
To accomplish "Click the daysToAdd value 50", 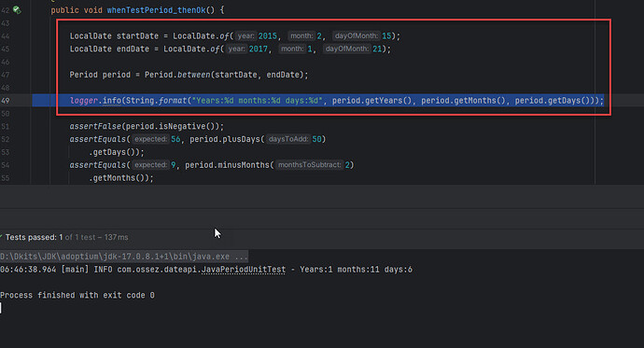I will click(316, 139).
